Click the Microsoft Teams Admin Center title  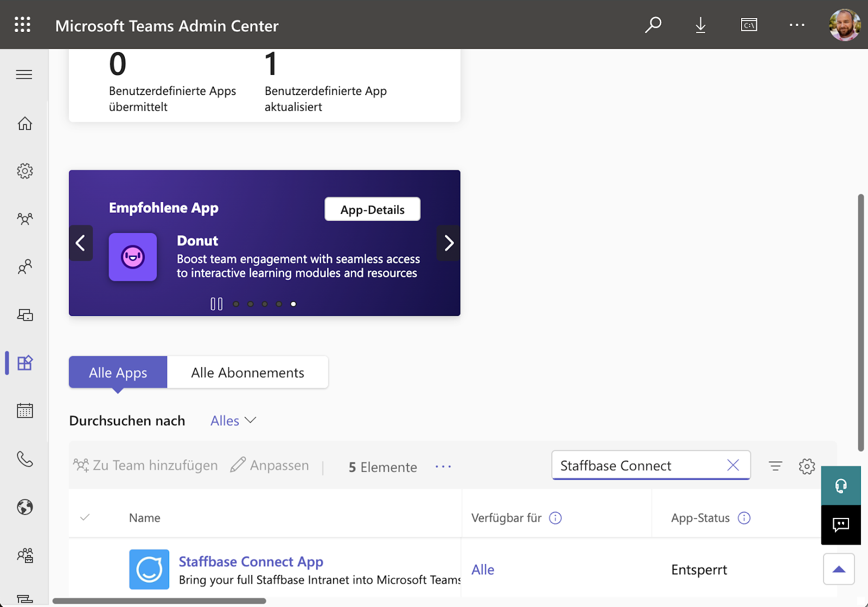tap(167, 26)
